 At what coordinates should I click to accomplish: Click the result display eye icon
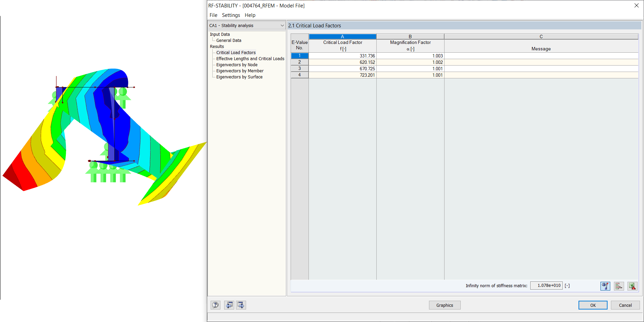point(605,286)
